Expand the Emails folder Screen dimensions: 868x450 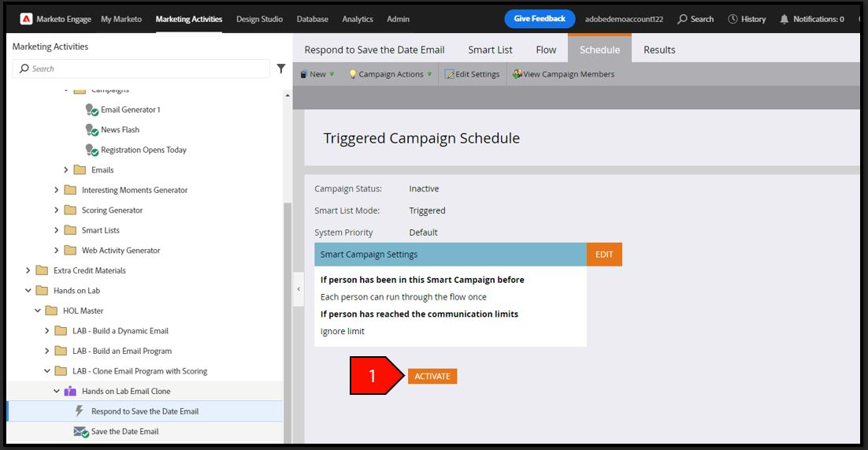[x=66, y=169]
